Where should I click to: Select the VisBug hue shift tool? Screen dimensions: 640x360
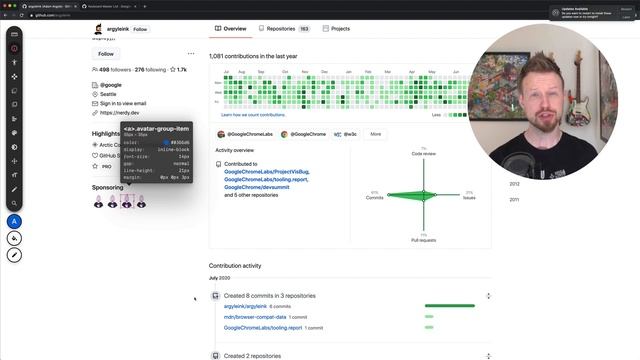[14, 133]
